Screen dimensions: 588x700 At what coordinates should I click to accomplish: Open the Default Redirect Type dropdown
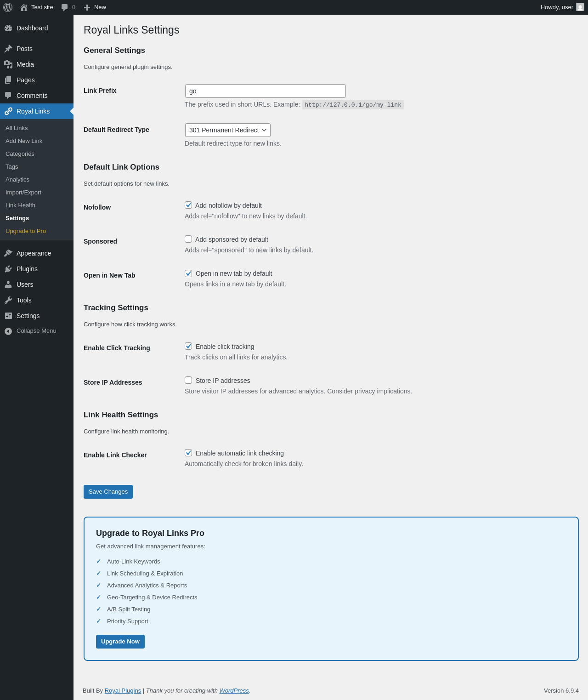[x=228, y=130]
